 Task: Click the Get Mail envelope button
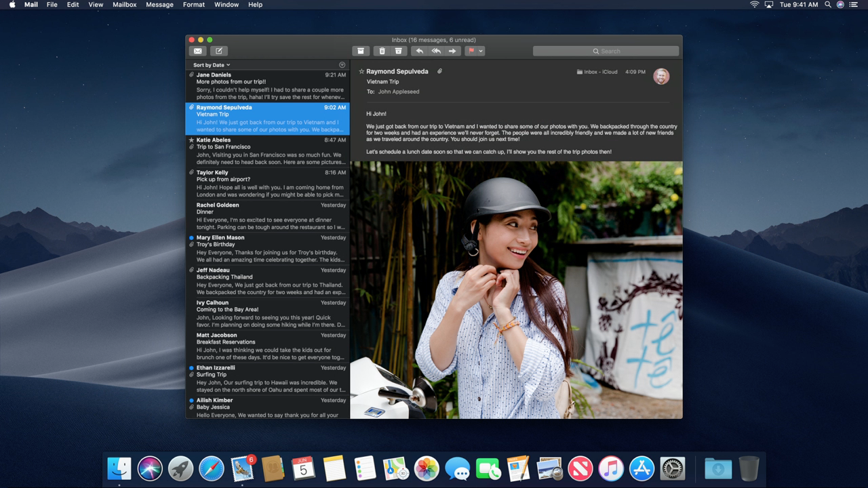[197, 51]
